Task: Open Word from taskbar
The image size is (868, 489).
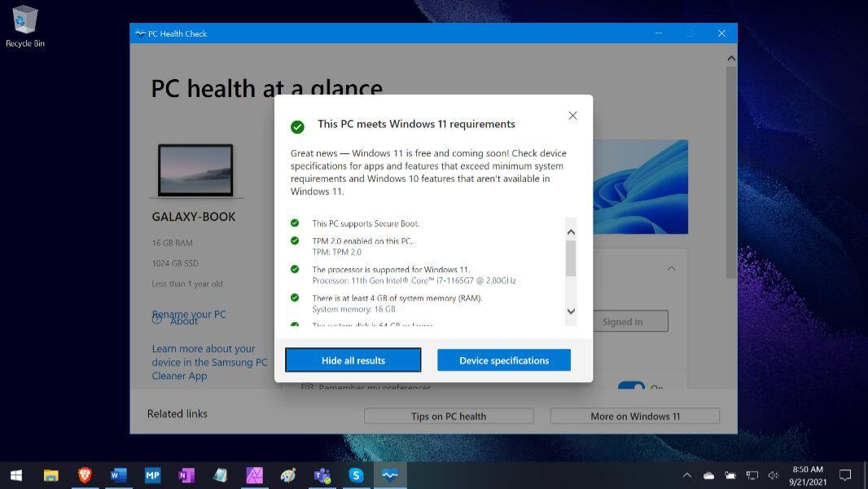Action: tap(118, 475)
